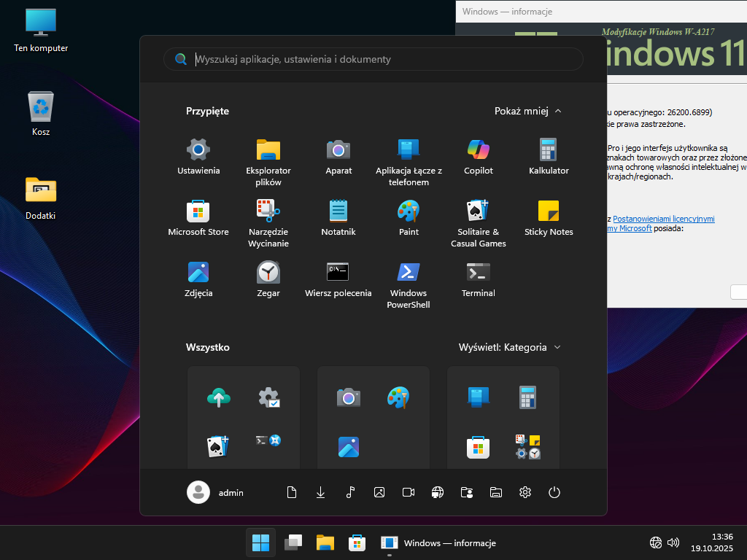Switch to Windows — informacje taskbar item
The image size is (747, 560).
point(439,543)
